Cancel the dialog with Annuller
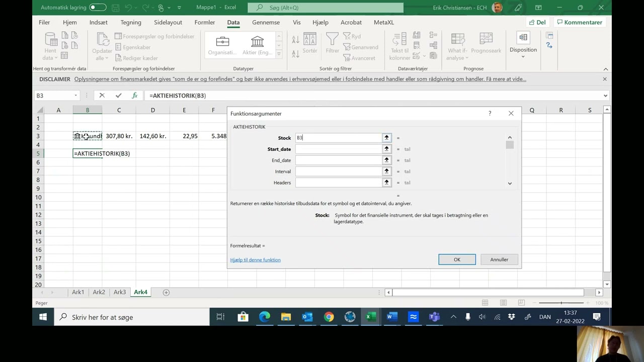 [x=499, y=259]
